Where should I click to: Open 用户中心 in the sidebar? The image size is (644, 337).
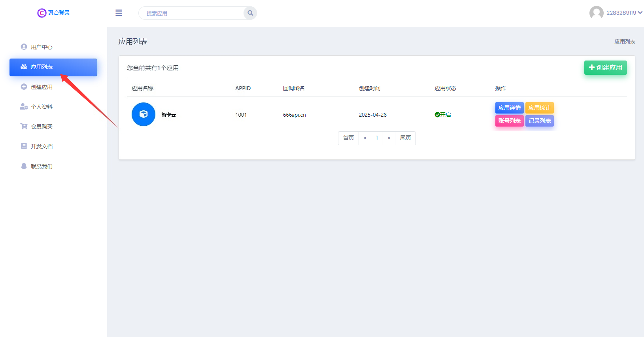[42, 47]
